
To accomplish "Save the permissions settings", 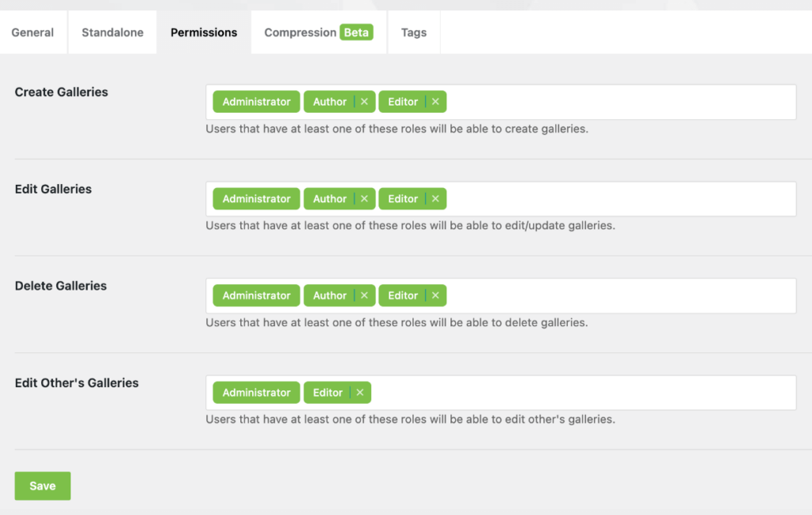I will point(43,486).
